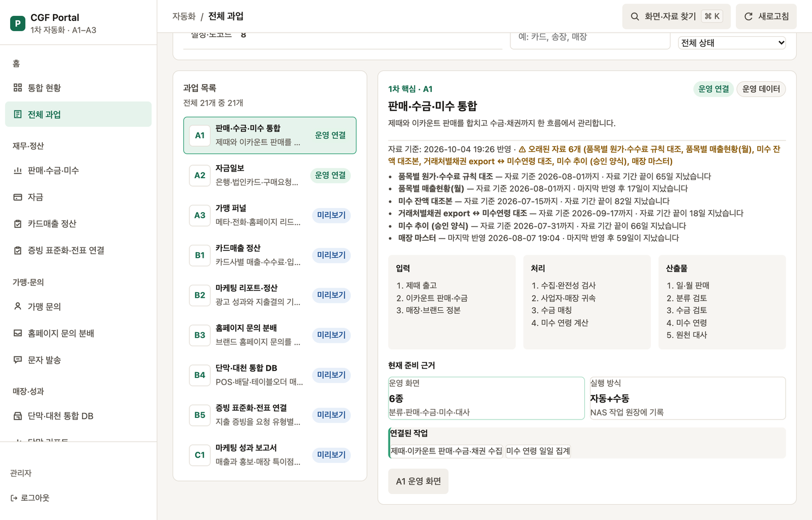Click the 자동화 breadcrumb link
Image resolution: width=812 pixels, height=520 pixels.
point(184,16)
